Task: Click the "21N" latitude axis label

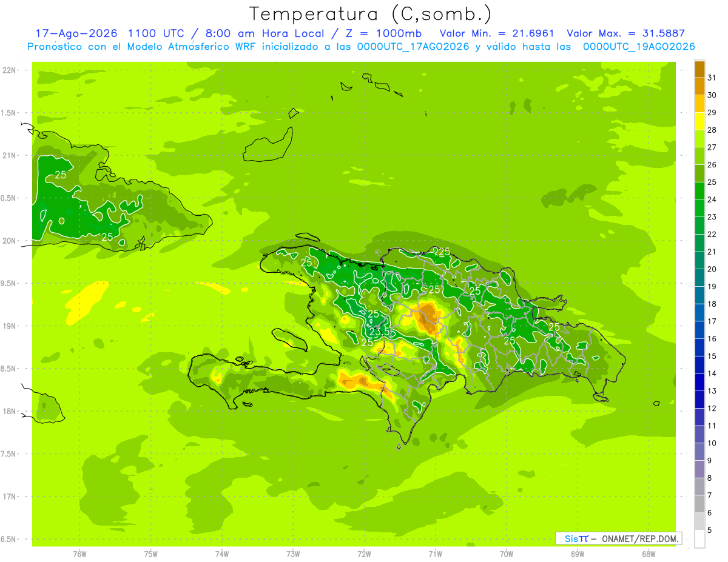Action: [x=9, y=156]
